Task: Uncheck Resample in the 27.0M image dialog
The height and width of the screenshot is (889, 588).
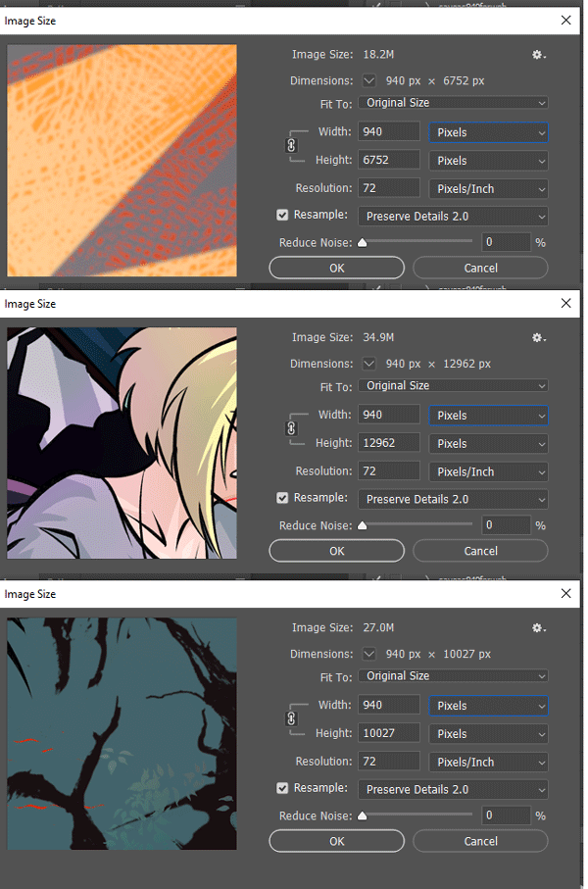Action: [x=283, y=789]
